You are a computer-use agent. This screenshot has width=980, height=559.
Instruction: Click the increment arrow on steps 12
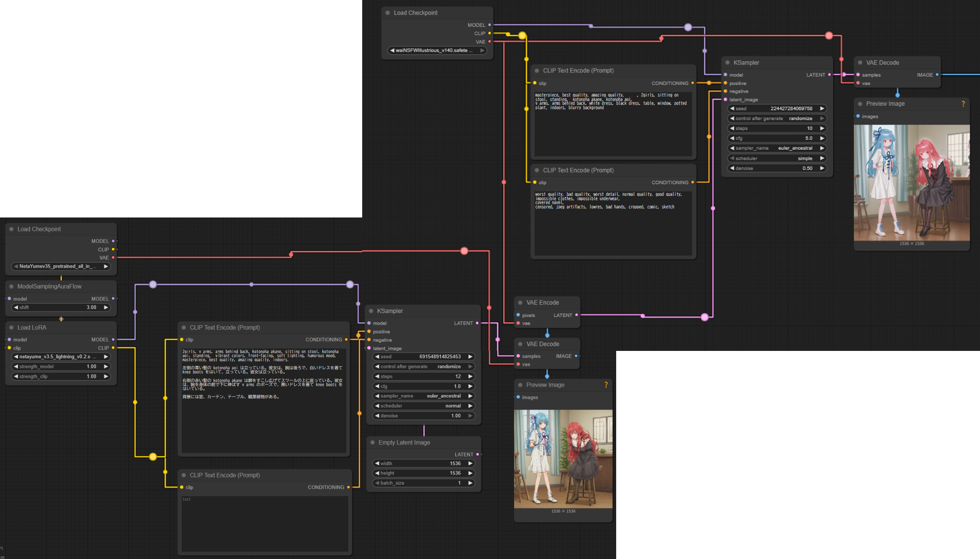click(470, 376)
